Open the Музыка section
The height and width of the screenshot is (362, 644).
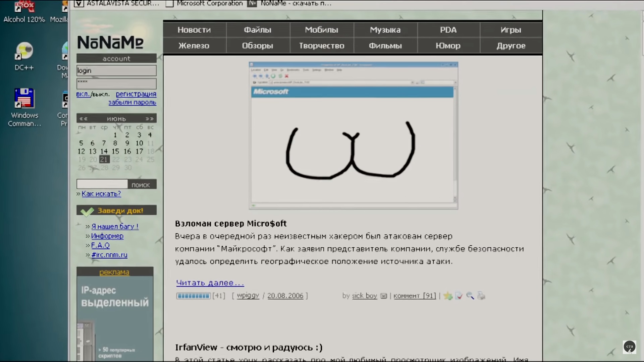coord(385,30)
